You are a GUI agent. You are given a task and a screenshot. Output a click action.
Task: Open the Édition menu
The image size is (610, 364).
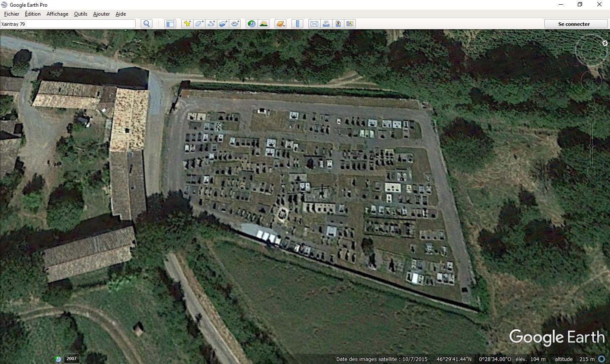coord(33,14)
